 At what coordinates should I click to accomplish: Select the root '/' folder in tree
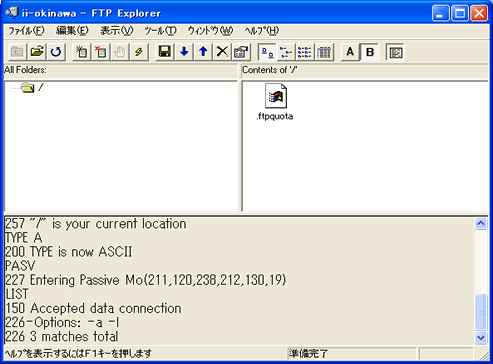pos(41,88)
